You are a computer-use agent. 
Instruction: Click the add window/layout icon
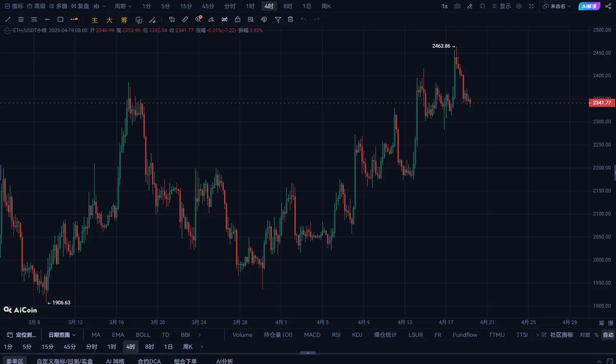pos(482,6)
